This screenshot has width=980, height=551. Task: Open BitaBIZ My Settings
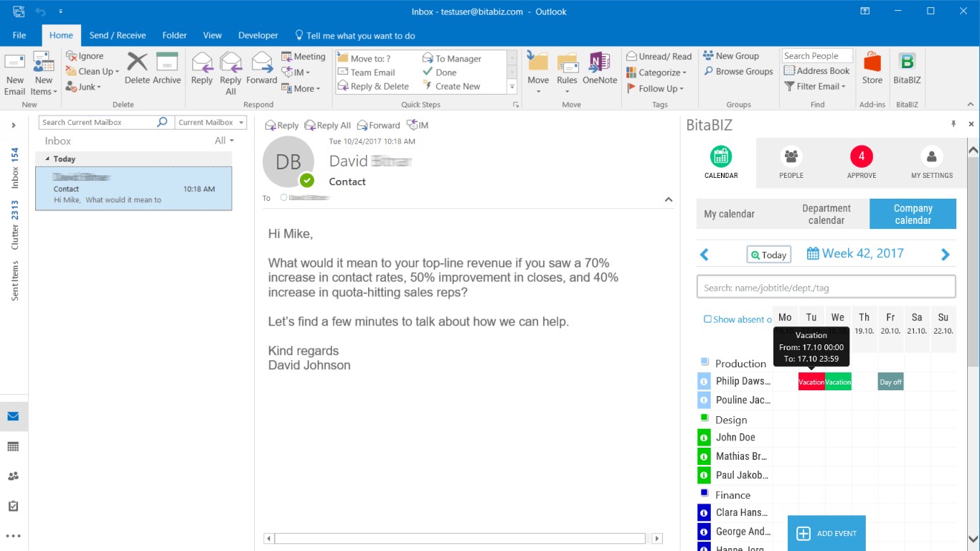pos(932,163)
